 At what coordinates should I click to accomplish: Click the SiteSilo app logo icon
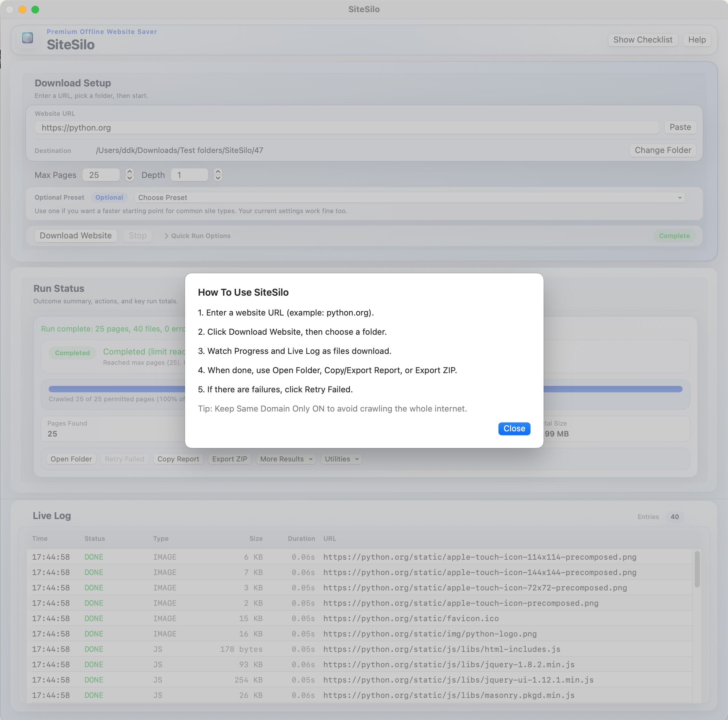click(x=28, y=38)
